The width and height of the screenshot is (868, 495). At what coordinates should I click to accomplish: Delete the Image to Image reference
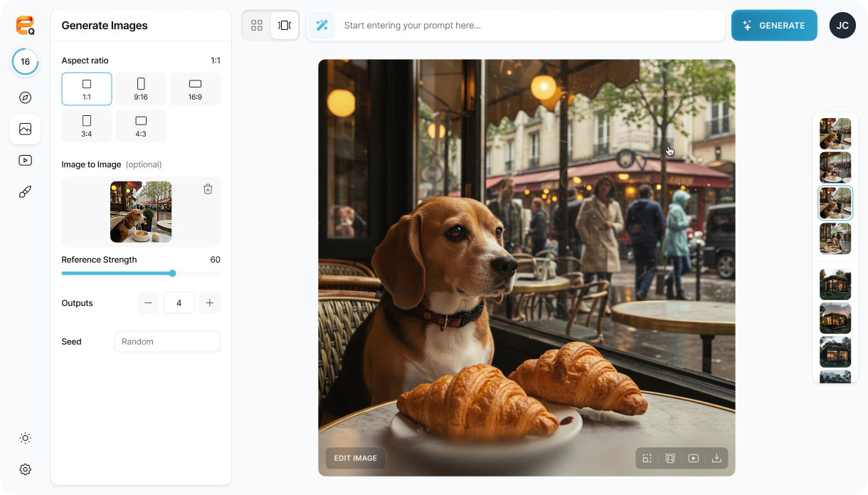click(208, 189)
